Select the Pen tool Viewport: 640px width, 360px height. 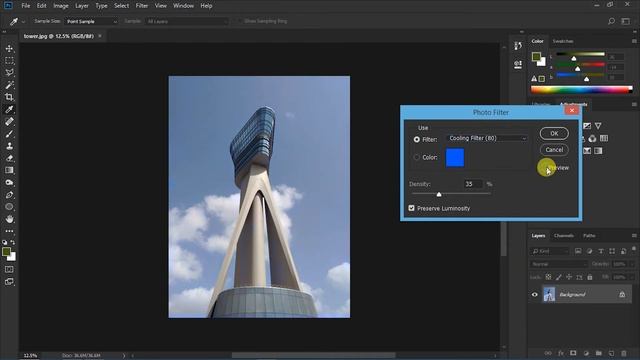click(9, 195)
